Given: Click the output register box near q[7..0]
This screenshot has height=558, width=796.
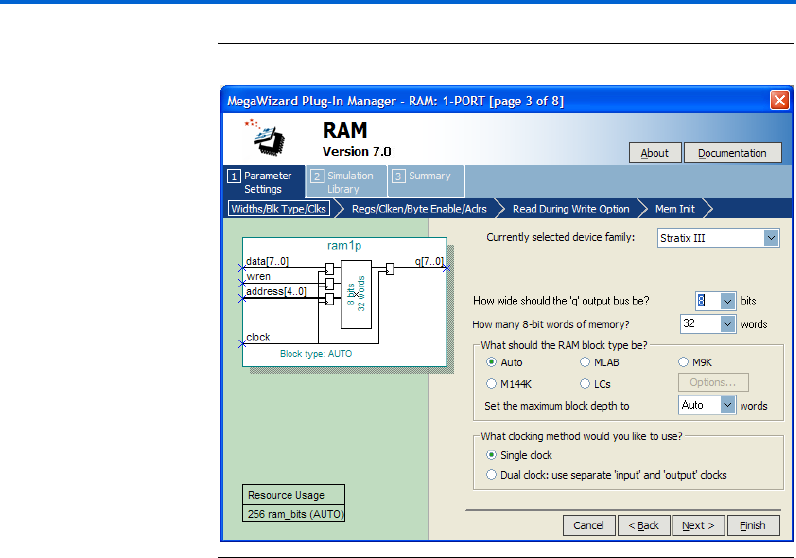Looking at the screenshot, I should tap(390, 269).
